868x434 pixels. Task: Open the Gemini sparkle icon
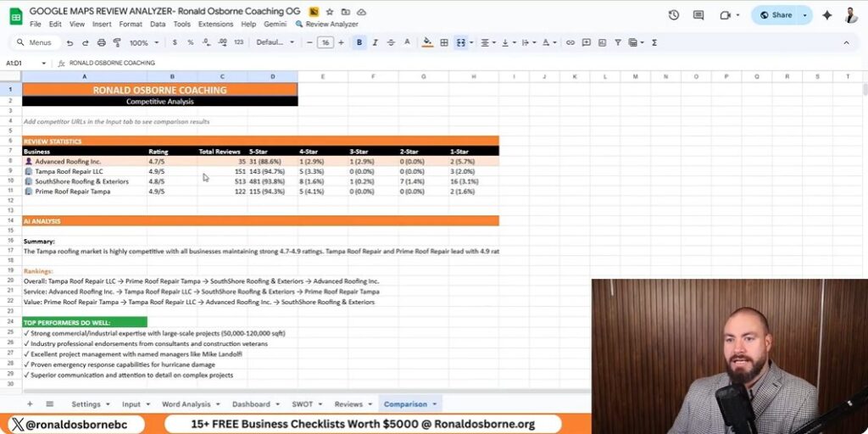tap(827, 15)
